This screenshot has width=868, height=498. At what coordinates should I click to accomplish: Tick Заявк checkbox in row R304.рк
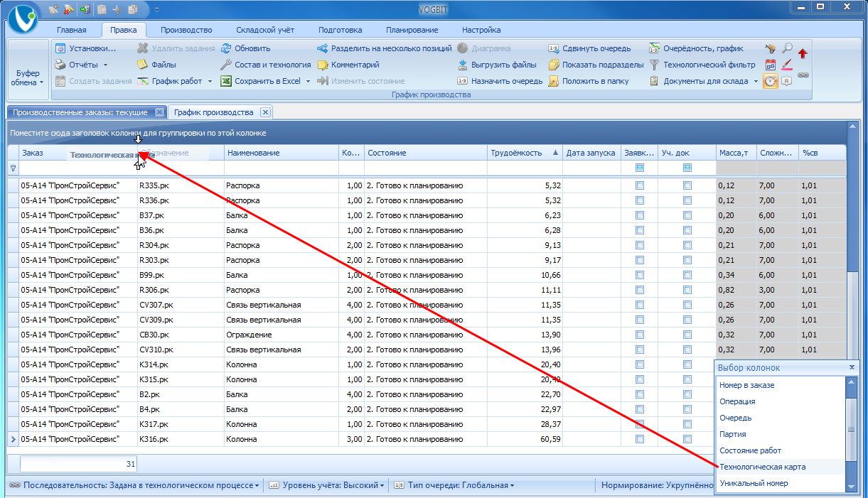tap(640, 245)
